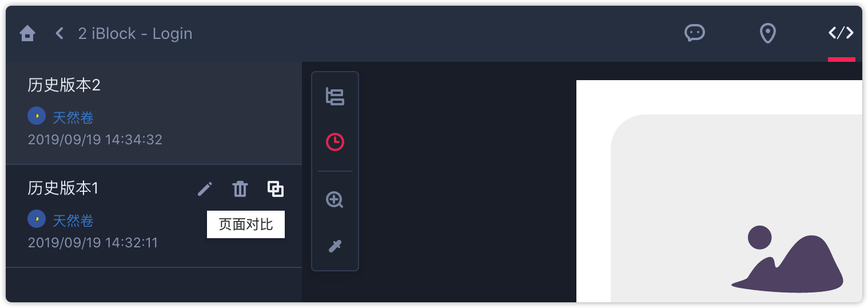
Task: Go to the home screen icon
Action: pyautogui.click(x=27, y=34)
